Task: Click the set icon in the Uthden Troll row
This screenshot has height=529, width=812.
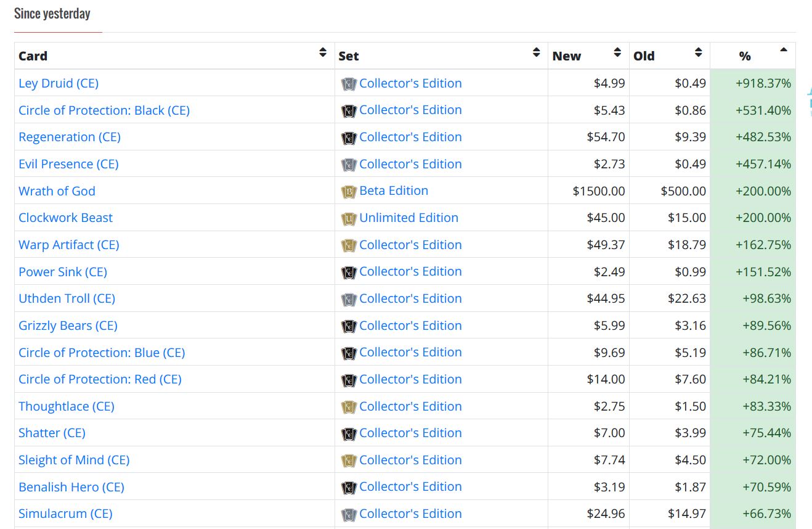Action: (x=349, y=299)
